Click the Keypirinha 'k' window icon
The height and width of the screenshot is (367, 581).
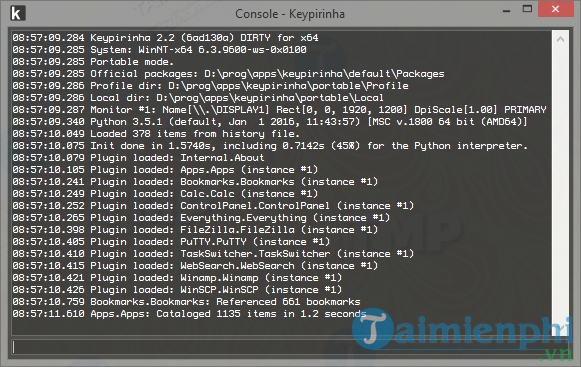tap(18, 13)
